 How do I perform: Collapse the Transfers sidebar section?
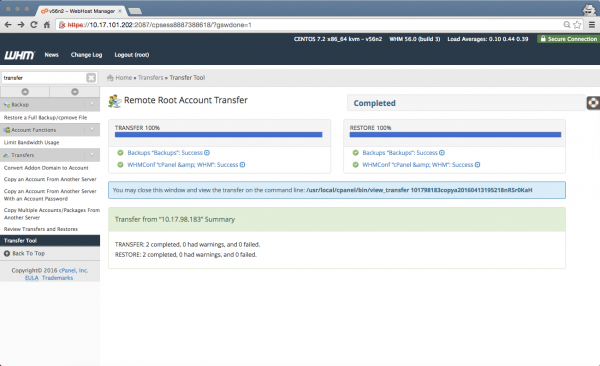tap(92, 155)
